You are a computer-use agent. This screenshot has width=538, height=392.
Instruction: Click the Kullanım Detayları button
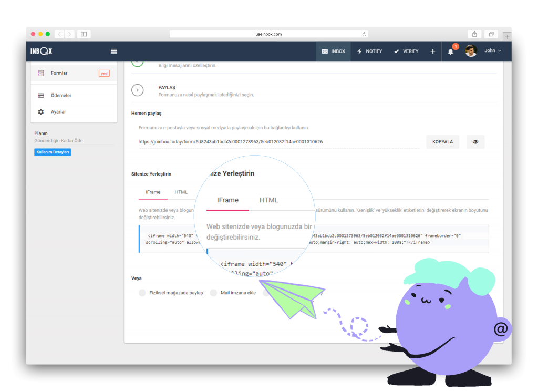point(53,152)
